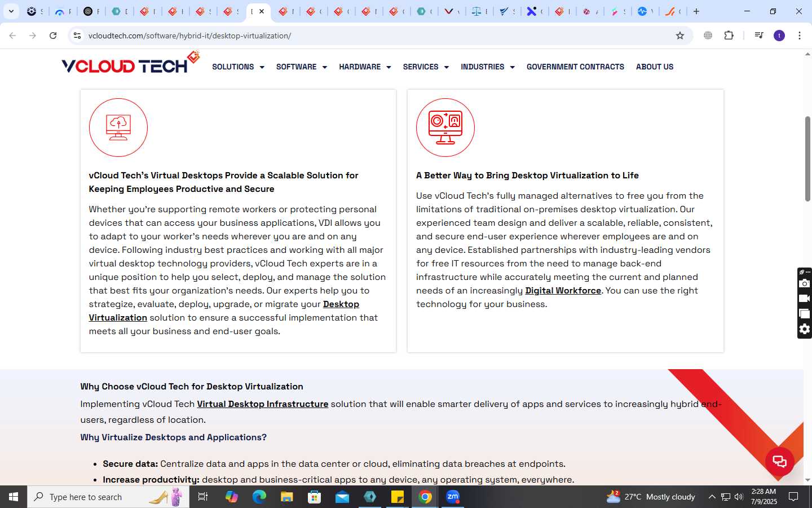This screenshot has height=508, width=812.
Task: Click the address bar URL
Action: click(x=190, y=36)
